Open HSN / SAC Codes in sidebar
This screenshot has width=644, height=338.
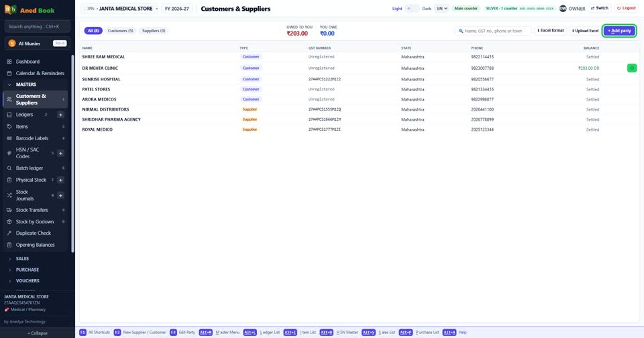click(28, 153)
